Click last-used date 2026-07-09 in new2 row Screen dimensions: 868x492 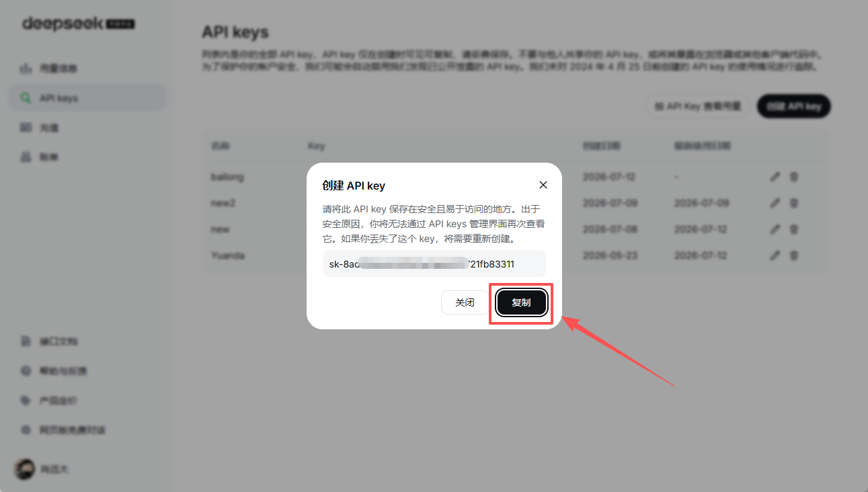click(x=703, y=203)
